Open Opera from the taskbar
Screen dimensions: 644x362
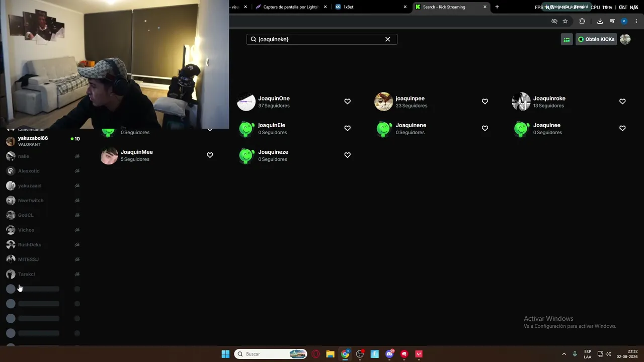tap(316, 354)
